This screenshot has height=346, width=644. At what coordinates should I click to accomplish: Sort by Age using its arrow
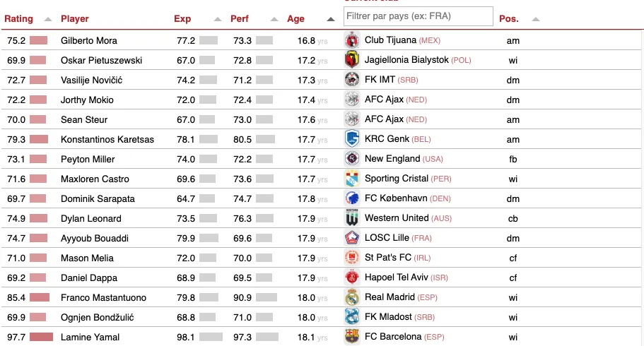click(331, 19)
